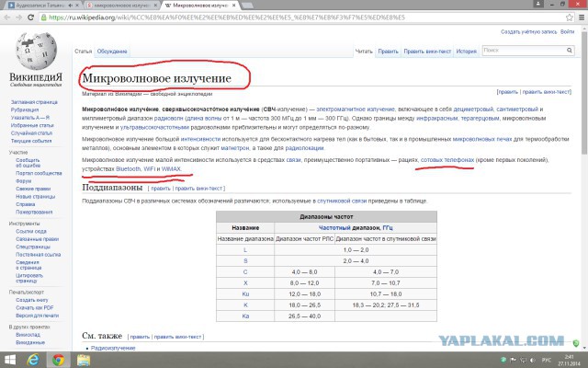Follow the радиолокации article link
The width and height of the screenshot is (588, 368).
tap(304, 148)
